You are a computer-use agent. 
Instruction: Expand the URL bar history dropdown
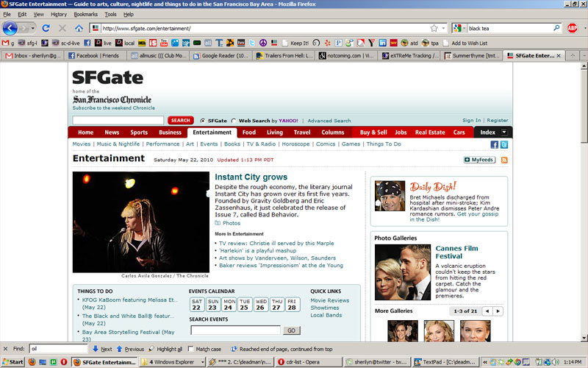(444, 28)
